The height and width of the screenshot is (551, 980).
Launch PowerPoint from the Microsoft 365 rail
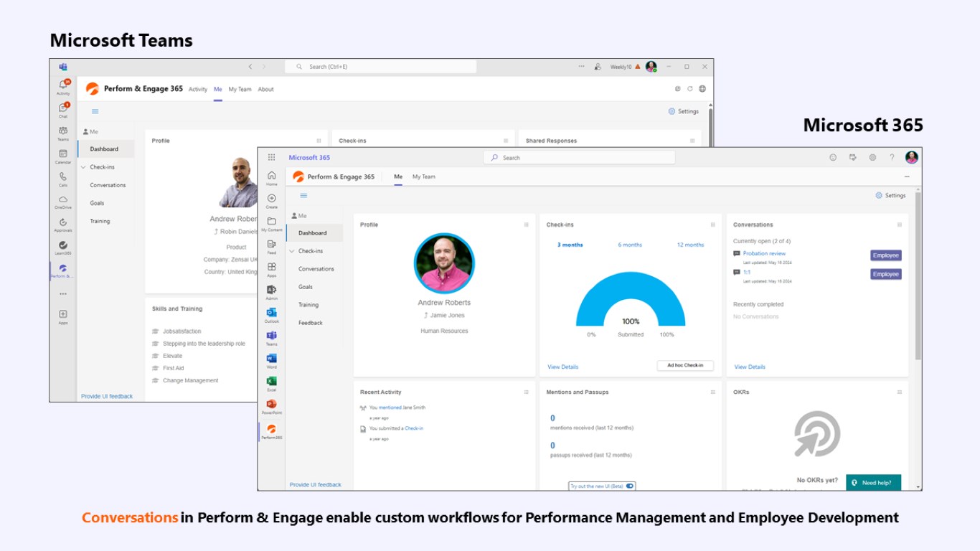[271, 407]
